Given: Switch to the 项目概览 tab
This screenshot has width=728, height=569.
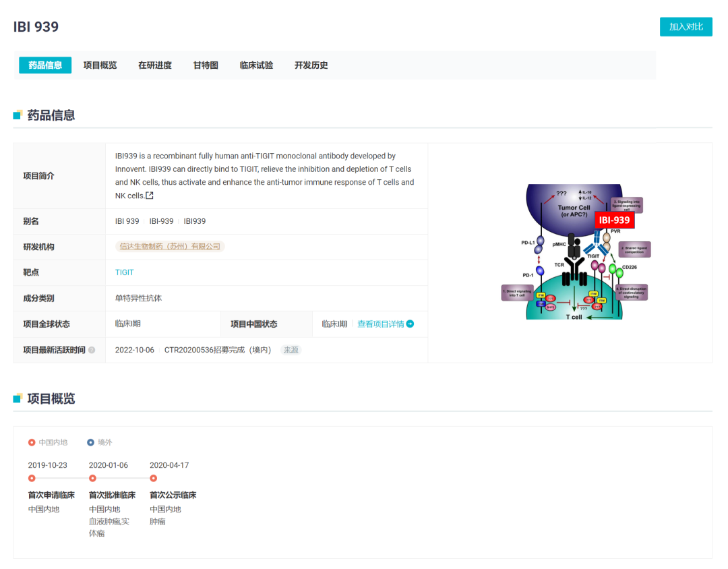Looking at the screenshot, I should click(100, 65).
